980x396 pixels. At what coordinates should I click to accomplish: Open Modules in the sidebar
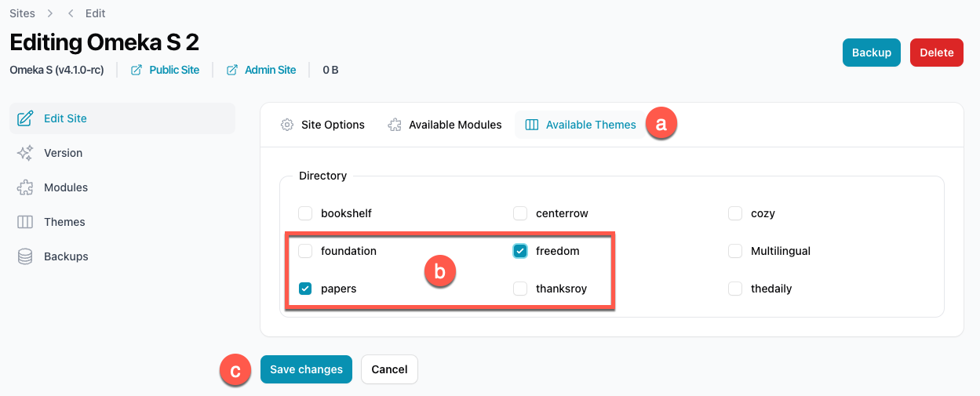(122, 187)
